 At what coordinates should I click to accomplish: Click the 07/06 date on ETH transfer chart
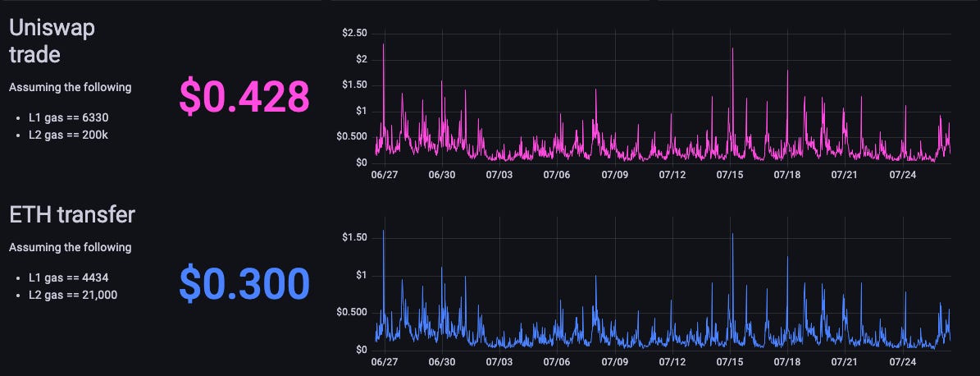(x=557, y=361)
